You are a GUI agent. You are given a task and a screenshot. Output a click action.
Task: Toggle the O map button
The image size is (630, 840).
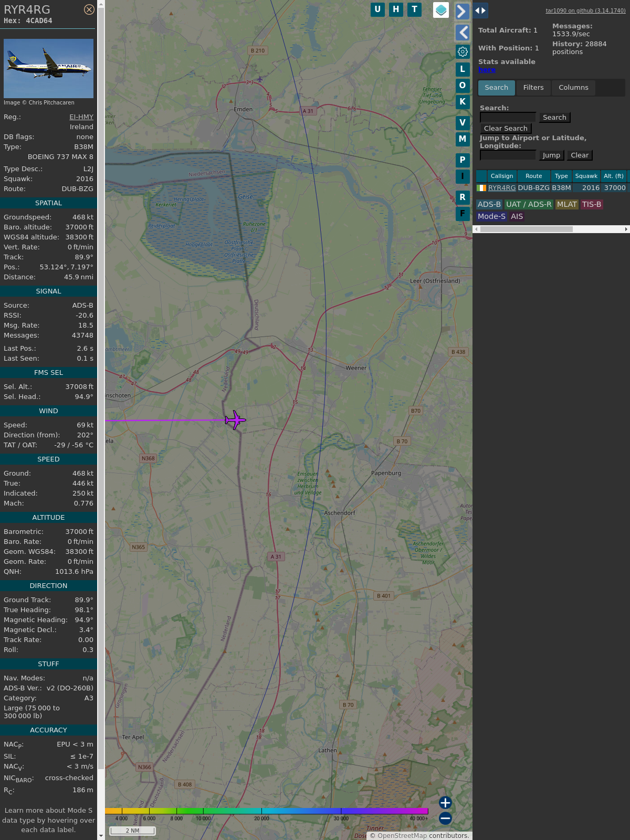point(463,85)
